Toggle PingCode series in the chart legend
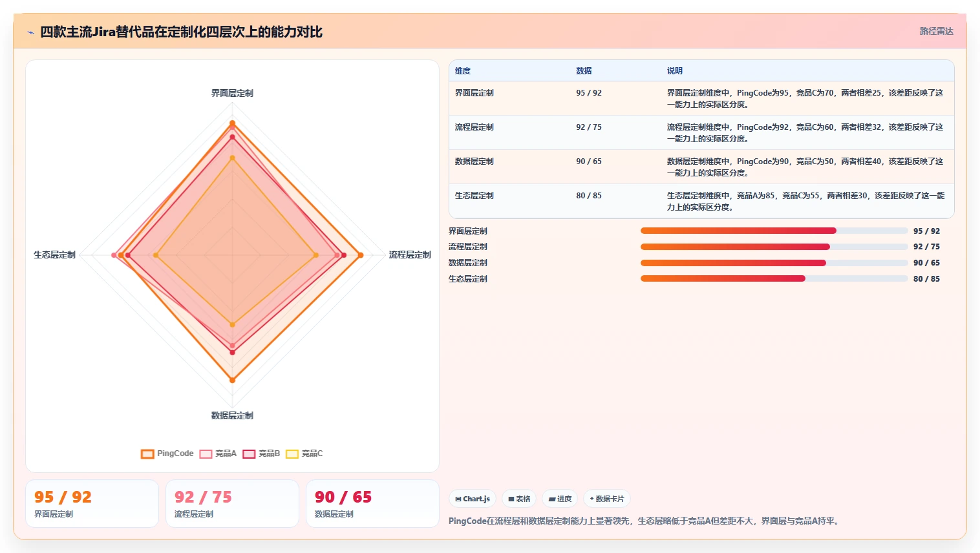980x553 pixels. [x=167, y=454]
